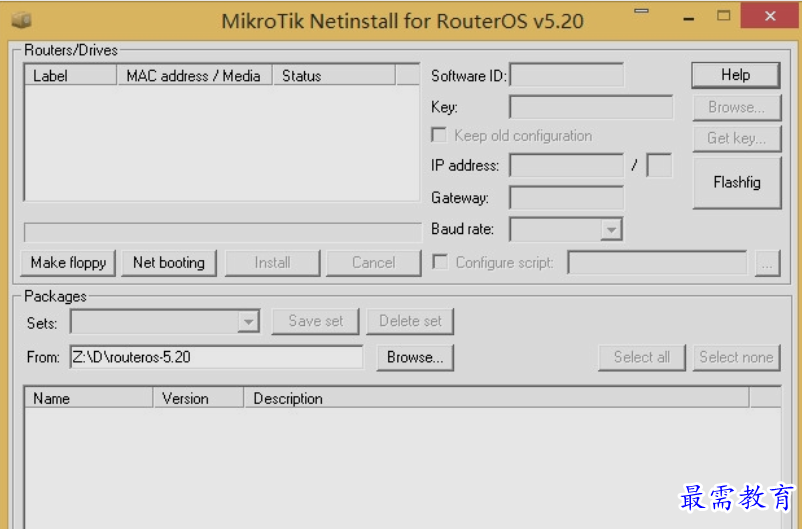This screenshot has width=802, height=529.
Task: Click the Label column header
Action: pos(71,76)
